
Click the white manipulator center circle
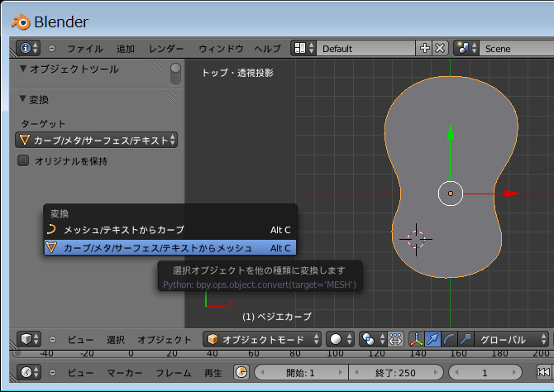coord(451,194)
